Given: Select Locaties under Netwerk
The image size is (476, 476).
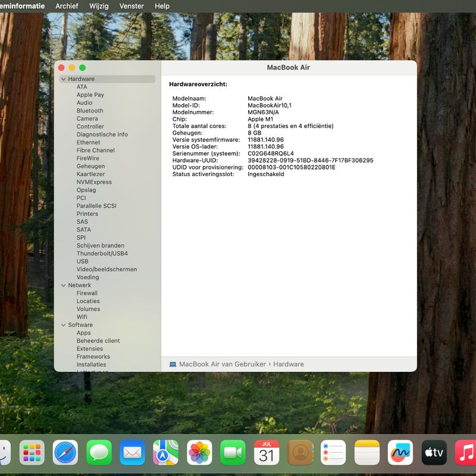Looking at the screenshot, I should pyautogui.click(x=88, y=301).
